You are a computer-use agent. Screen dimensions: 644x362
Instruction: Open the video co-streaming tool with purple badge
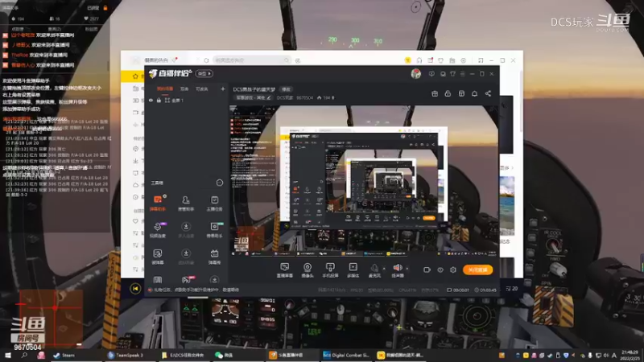158,230
